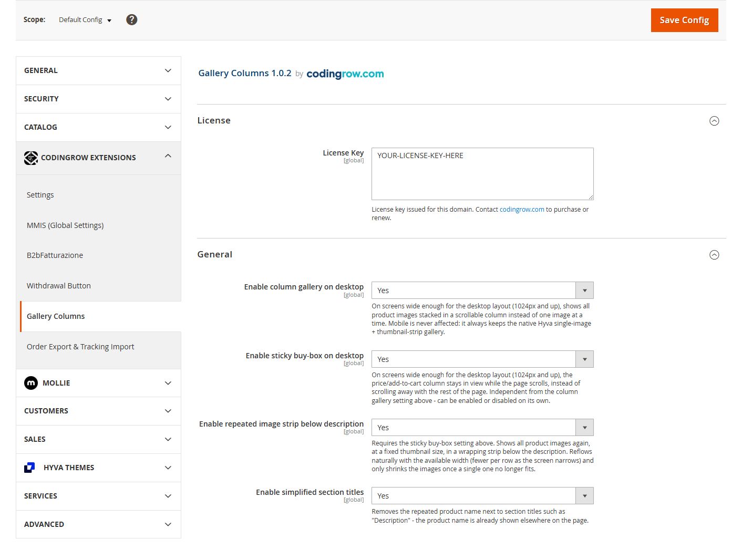Expand the SECURITY sidebar section
The width and height of the screenshot is (742, 560).
coord(98,99)
